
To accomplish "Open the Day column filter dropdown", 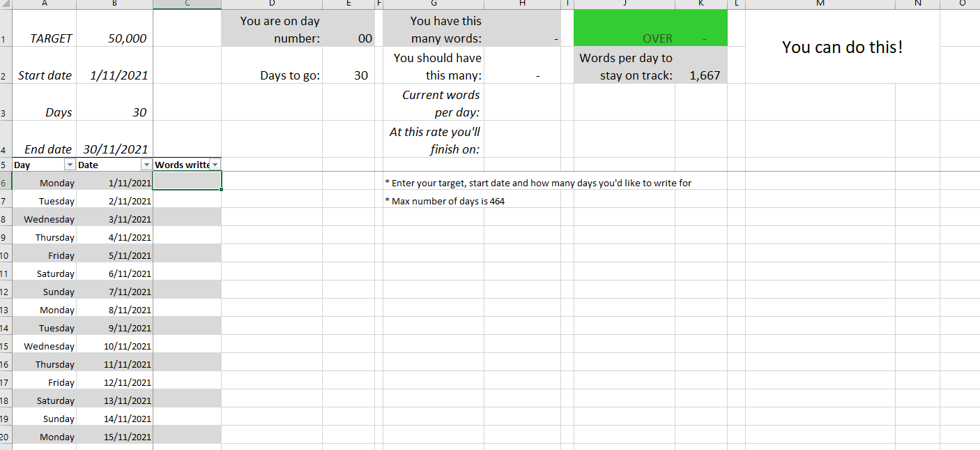I will pos(70,164).
